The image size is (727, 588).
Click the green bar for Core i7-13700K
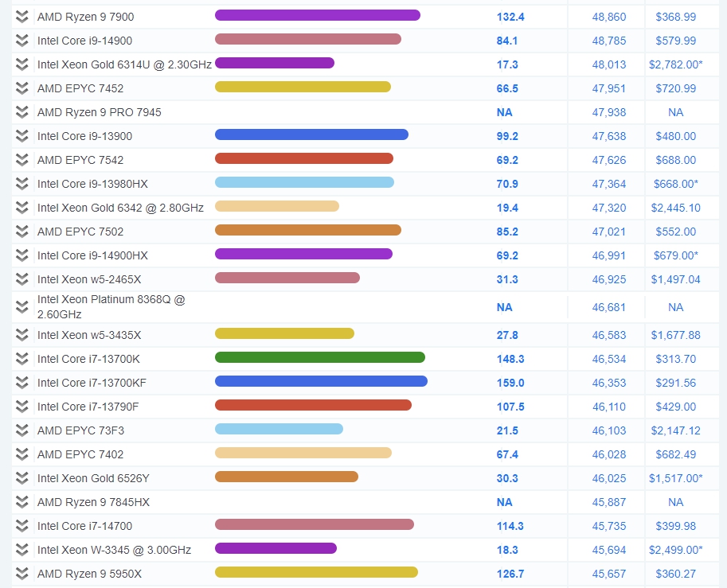click(x=320, y=357)
